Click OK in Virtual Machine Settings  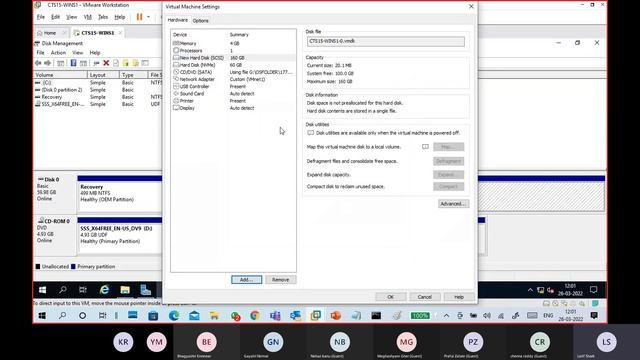(390, 297)
